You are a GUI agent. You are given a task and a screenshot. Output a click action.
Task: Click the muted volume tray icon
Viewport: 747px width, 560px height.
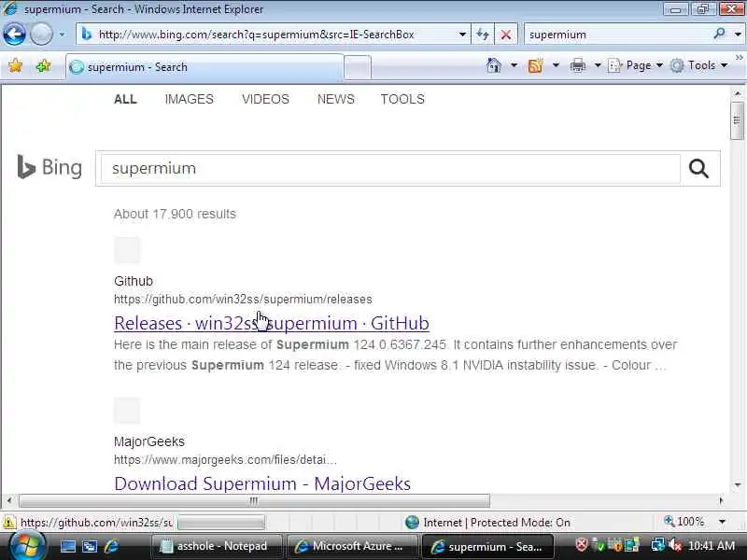[x=675, y=545]
